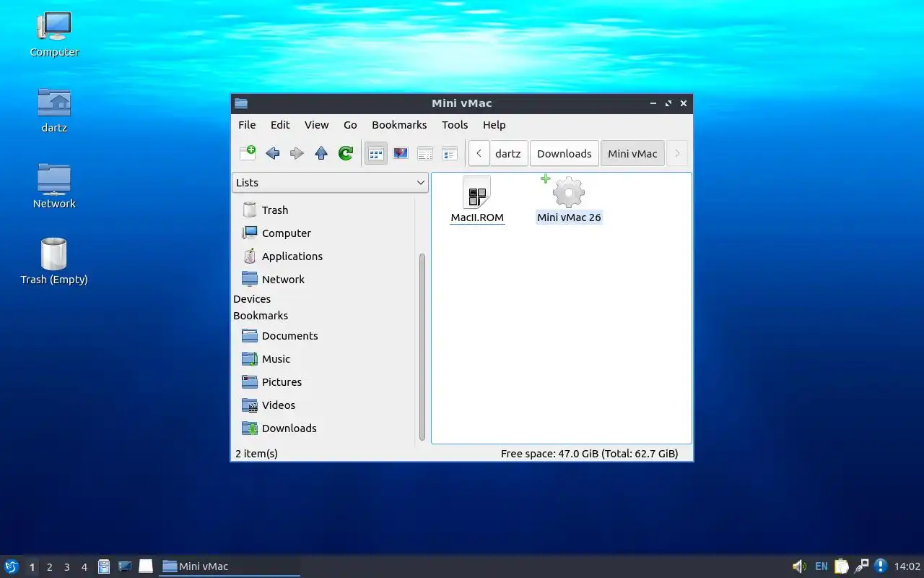Select Computer in the side pane
924x578 pixels.
286,233
